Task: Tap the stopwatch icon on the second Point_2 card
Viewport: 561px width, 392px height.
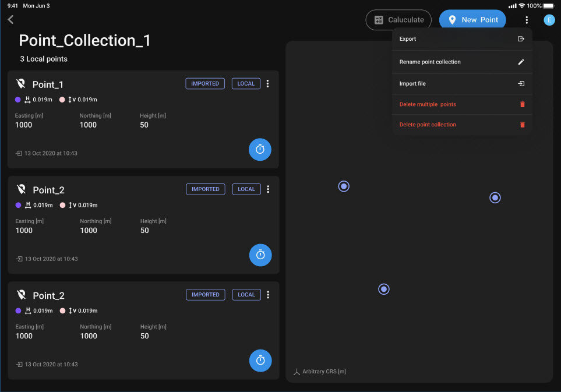Action: pos(260,361)
